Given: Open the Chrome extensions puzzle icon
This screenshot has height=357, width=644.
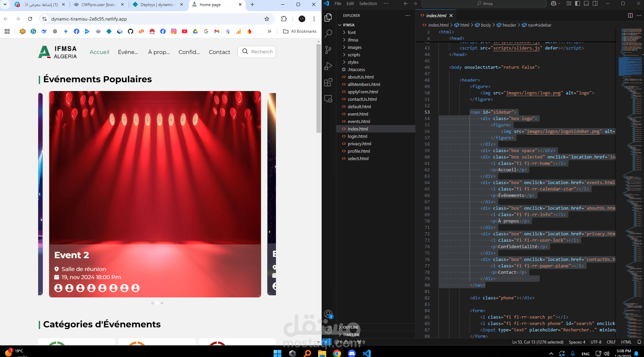Looking at the screenshot, I should pos(284,19).
